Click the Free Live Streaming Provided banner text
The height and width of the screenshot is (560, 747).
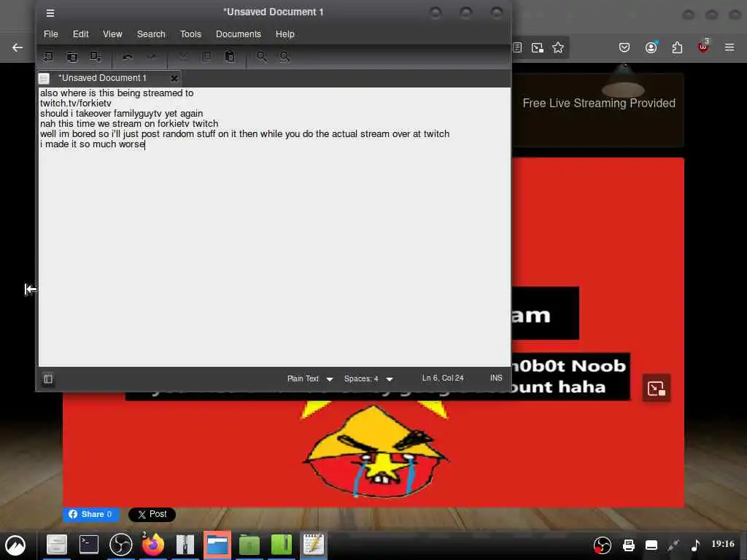(599, 104)
